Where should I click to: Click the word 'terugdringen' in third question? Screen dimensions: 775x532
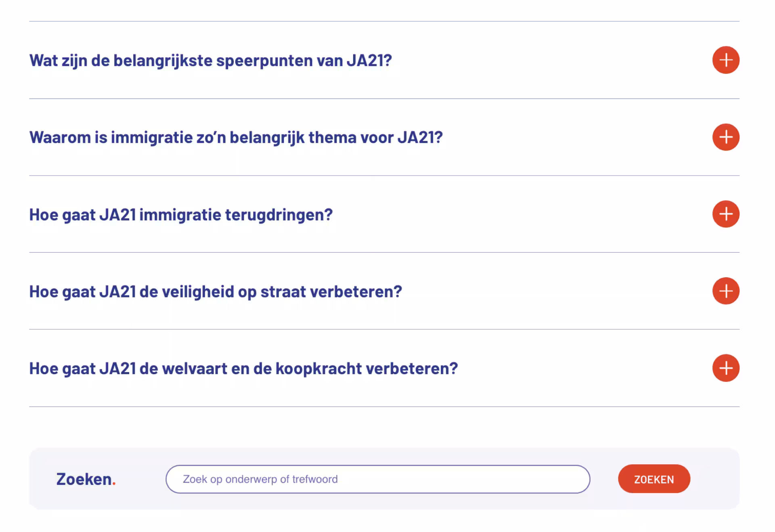tap(279, 215)
